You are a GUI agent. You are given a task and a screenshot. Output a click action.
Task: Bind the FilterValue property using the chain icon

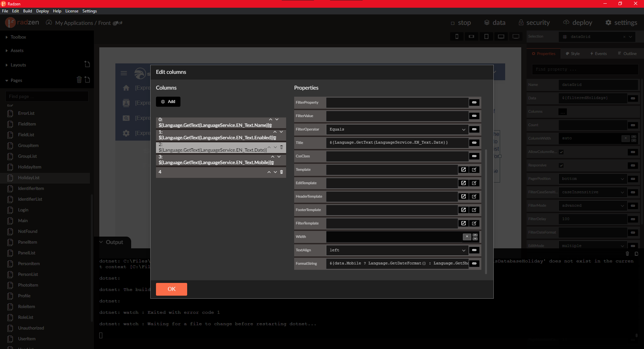point(474,116)
